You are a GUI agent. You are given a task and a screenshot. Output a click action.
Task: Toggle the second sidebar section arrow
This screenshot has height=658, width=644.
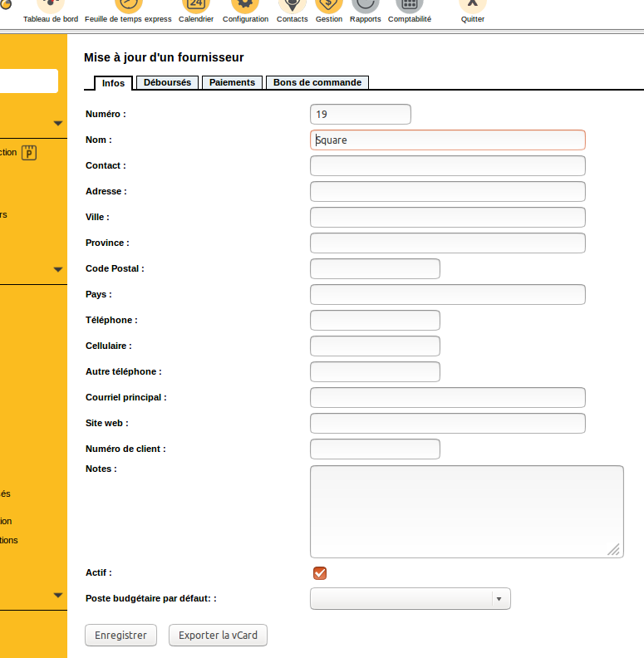[58, 269]
